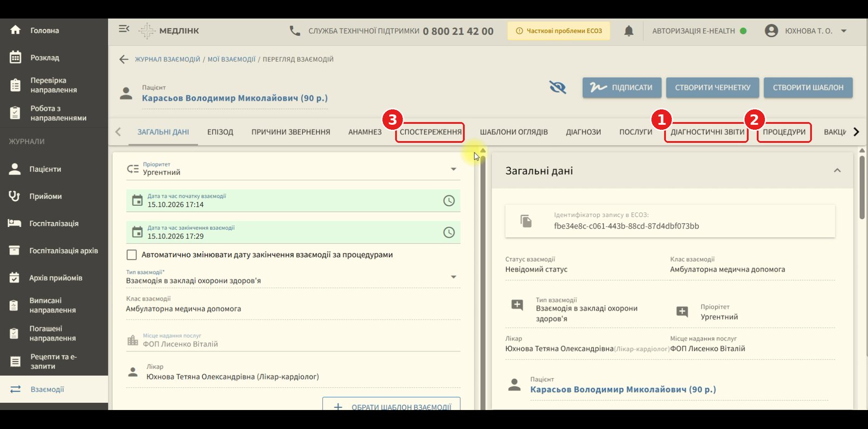The width and height of the screenshot is (868, 429).
Task: Click Створити чернетку button
Action: point(713,87)
